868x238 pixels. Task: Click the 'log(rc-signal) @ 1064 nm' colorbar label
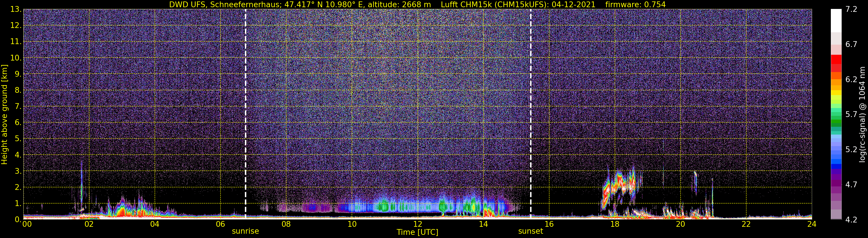862,114
